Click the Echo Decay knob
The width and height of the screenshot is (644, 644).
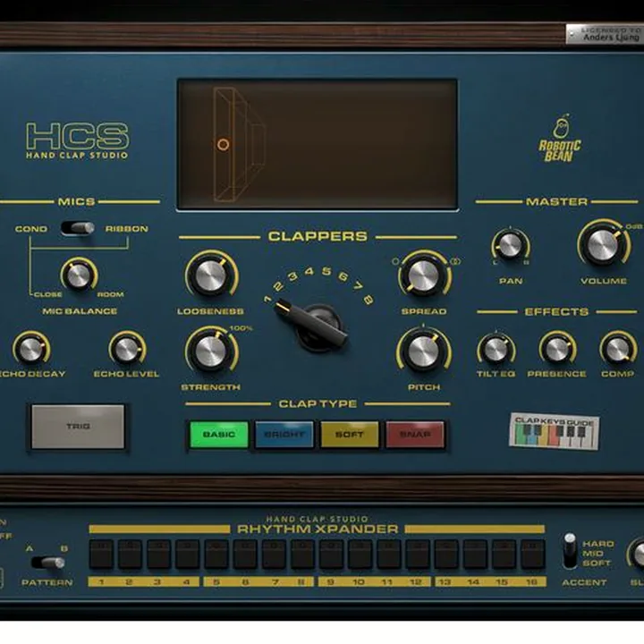point(30,349)
